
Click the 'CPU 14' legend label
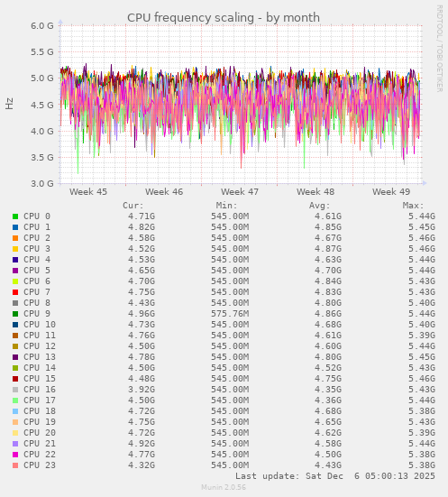point(40,368)
